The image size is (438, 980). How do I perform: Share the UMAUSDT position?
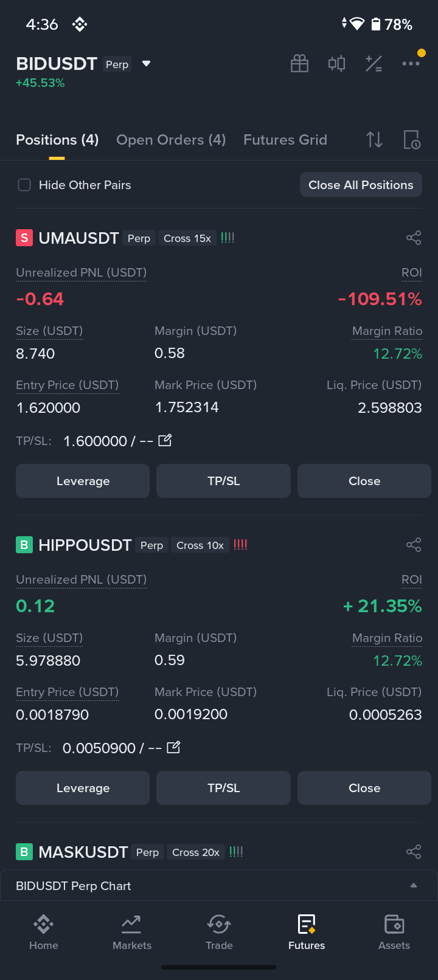coord(414,238)
